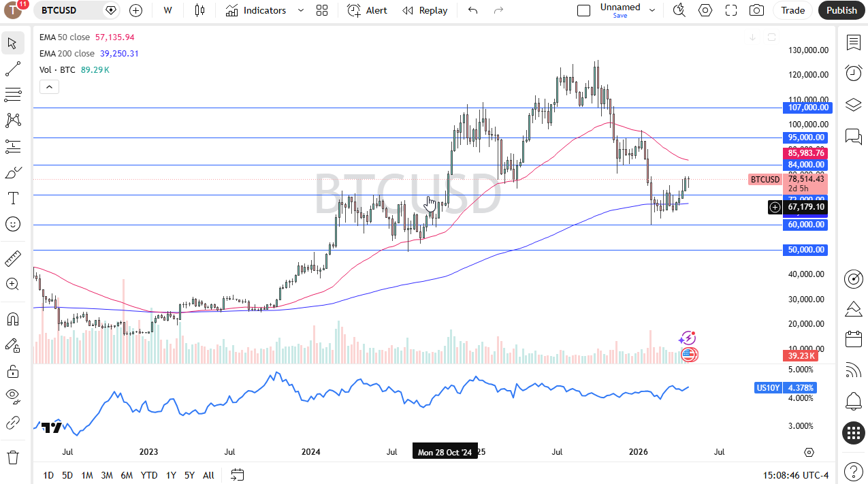The image size is (868, 484).
Task: Redo the last chart action
Action: tap(498, 10)
